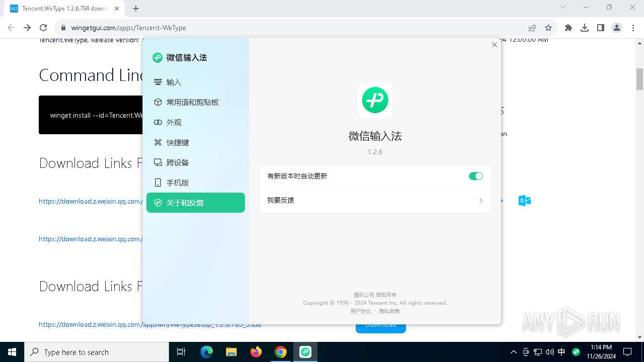
Task: Click the taskbar clock 1:14 PM
Action: (601, 347)
